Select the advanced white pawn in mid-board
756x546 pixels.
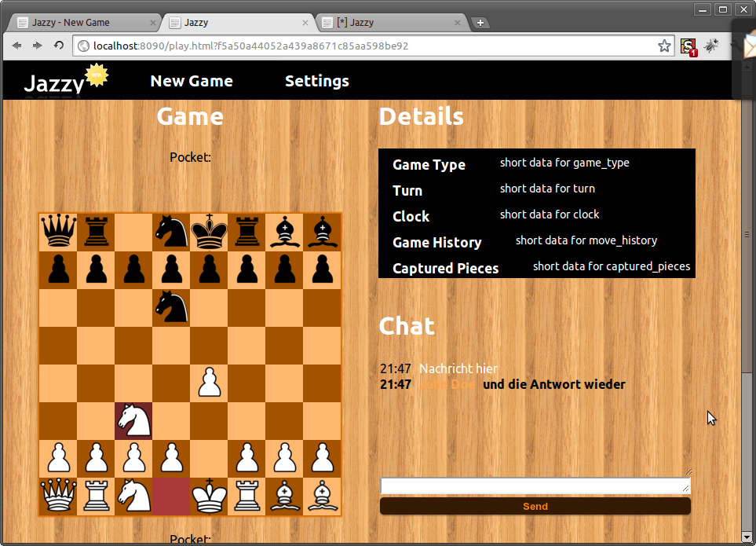[209, 383]
